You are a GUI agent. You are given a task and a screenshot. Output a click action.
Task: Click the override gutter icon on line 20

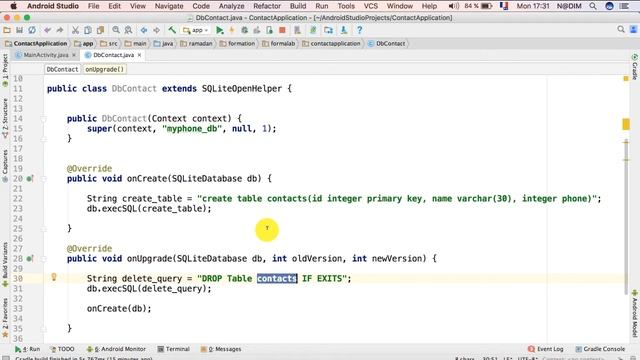click(x=30, y=178)
